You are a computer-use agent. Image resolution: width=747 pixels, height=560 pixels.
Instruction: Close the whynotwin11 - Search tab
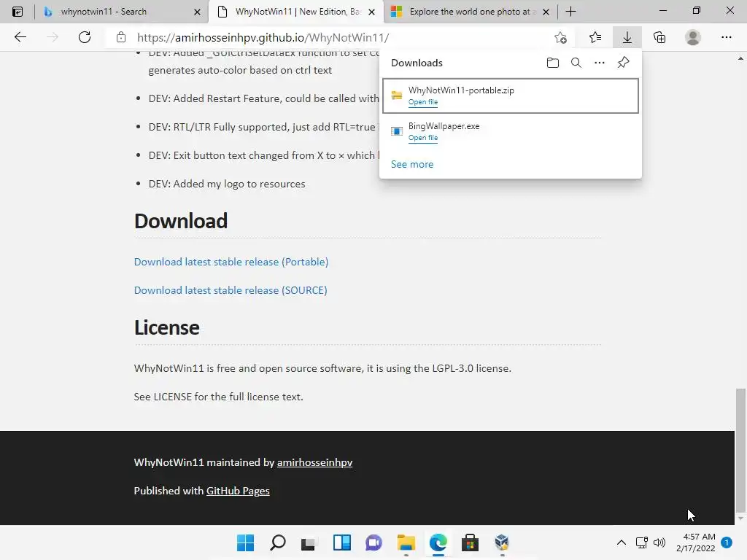[197, 12]
